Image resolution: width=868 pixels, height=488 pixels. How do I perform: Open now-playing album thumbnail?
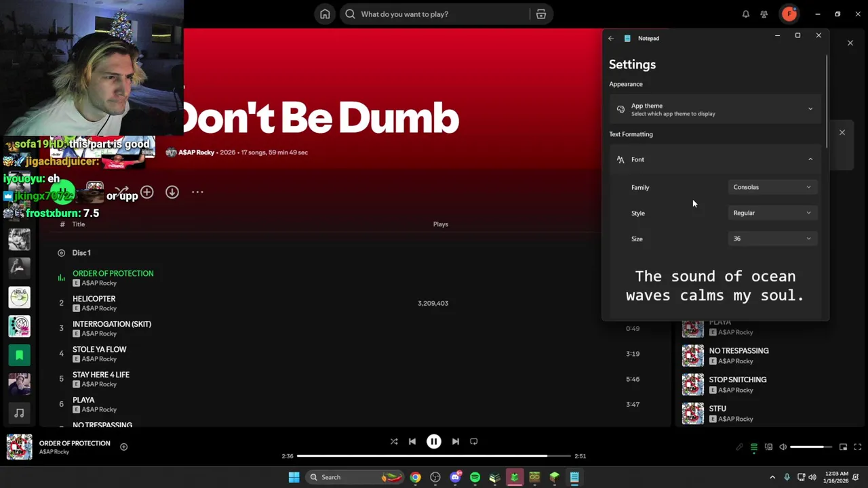(19, 447)
